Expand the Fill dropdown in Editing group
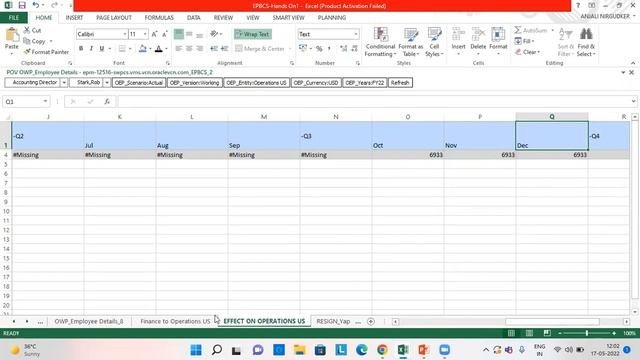Image resolution: width=640 pixels, height=360 pixels. pos(533,41)
